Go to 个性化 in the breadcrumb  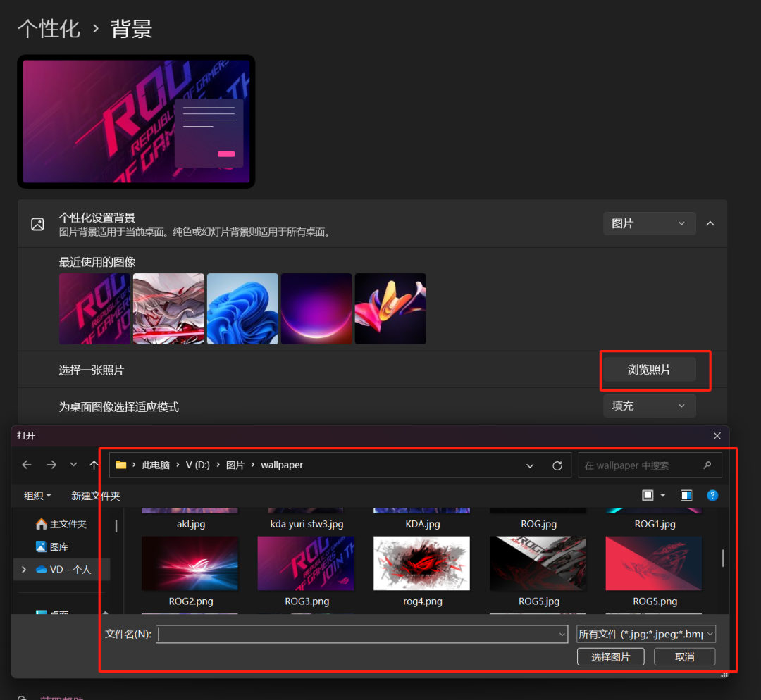coord(49,29)
